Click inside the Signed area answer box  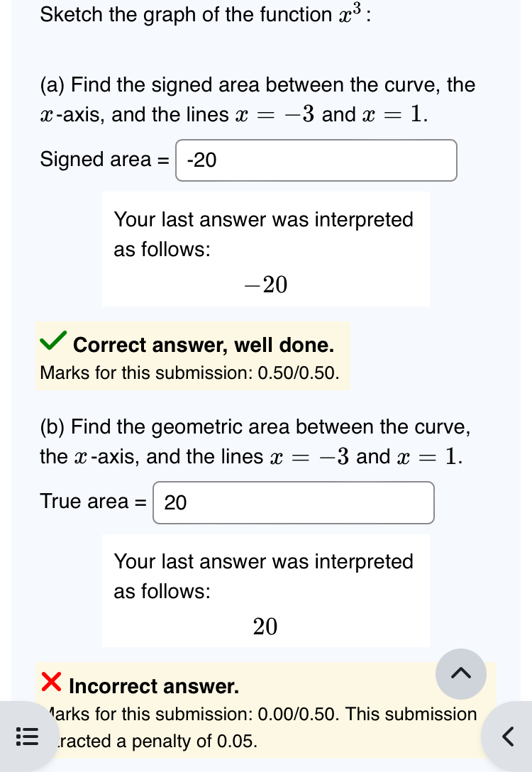point(316,160)
